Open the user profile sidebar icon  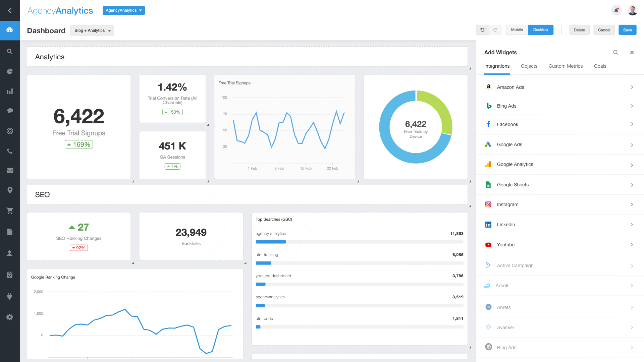coord(10,253)
